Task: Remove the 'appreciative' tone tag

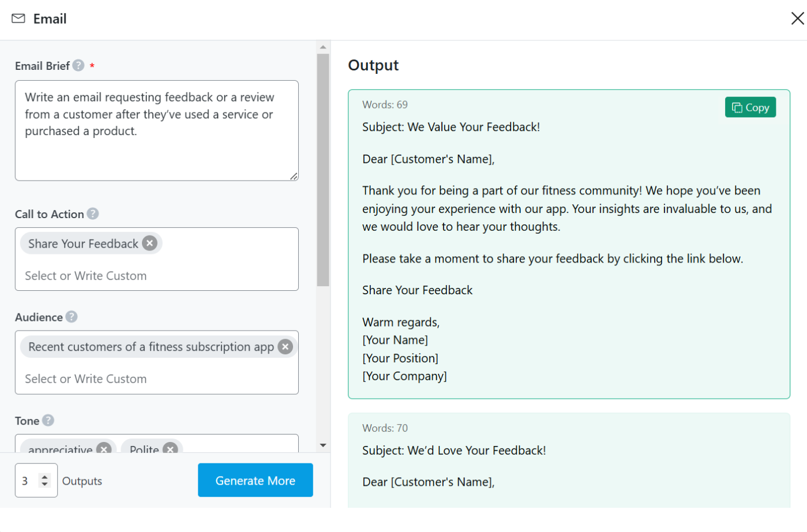Action: point(104,449)
